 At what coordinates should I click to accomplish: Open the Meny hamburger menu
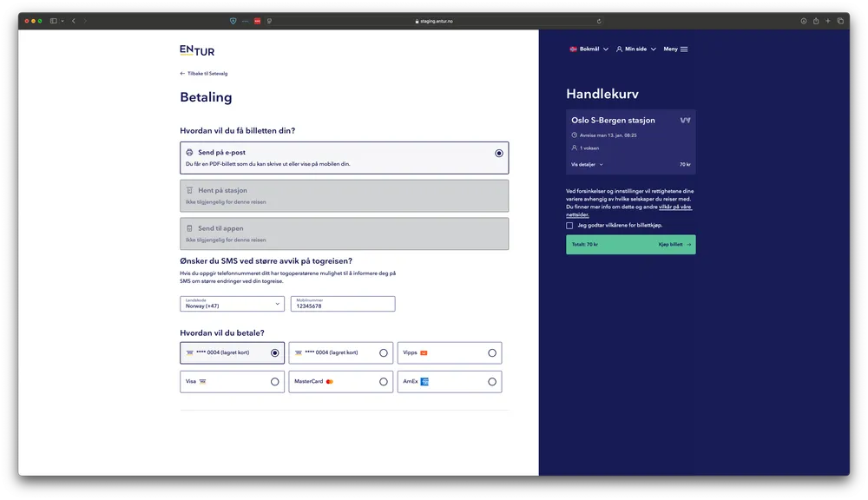(675, 49)
